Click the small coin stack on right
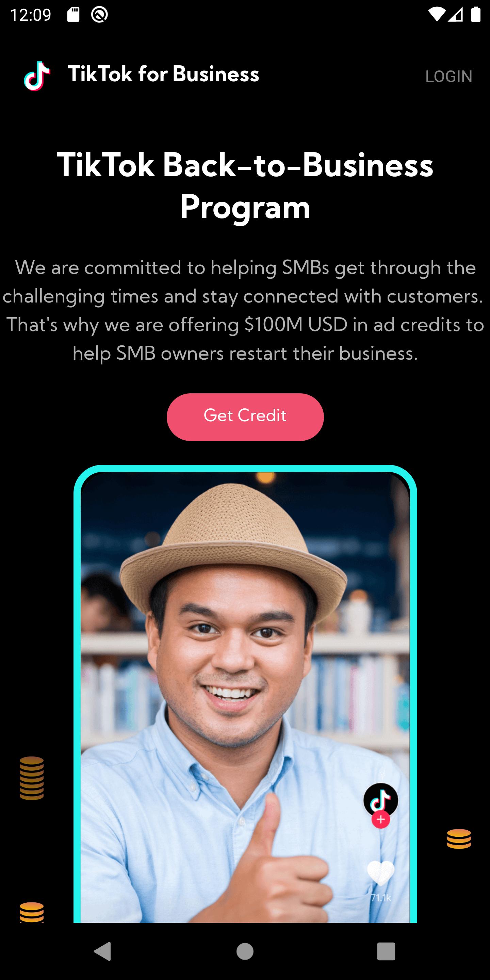The image size is (490, 980). 459,839
